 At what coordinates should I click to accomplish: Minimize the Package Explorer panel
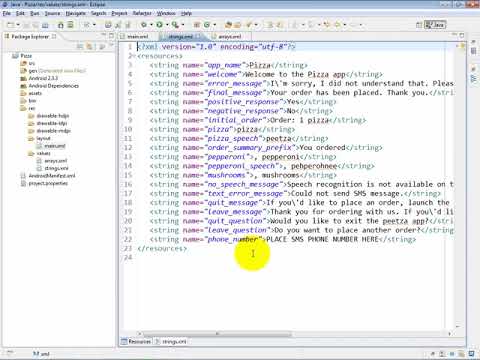pyautogui.click(x=104, y=35)
